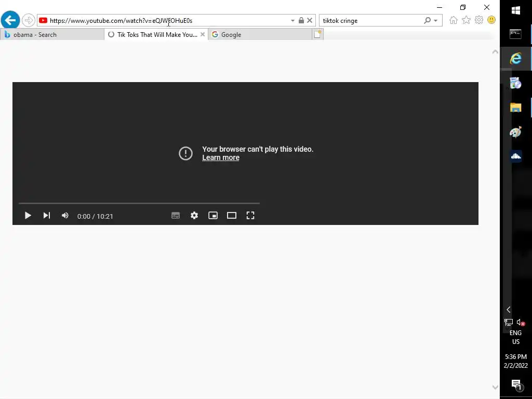The height and width of the screenshot is (399, 532).
Task: Open a new tab with the blank page button
Action: pyautogui.click(x=317, y=34)
